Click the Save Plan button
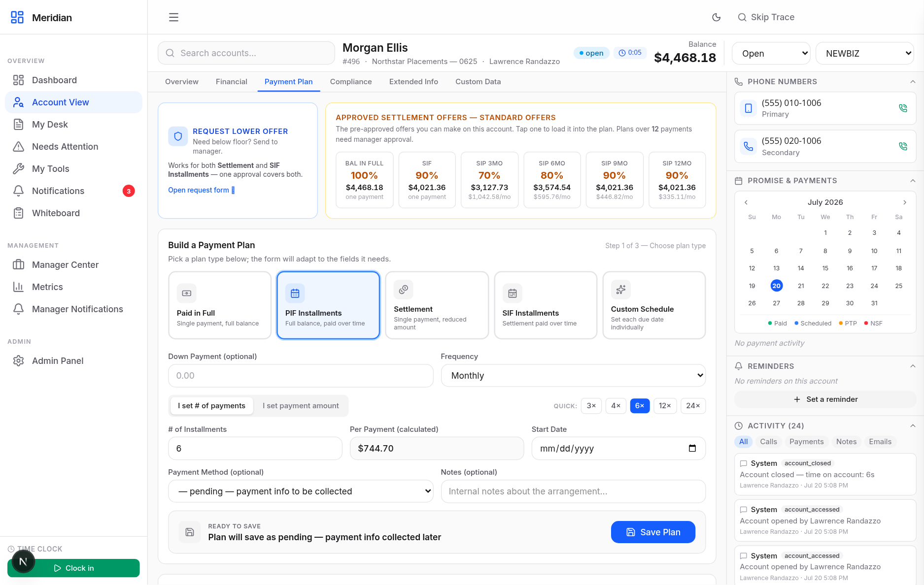Viewport: 924px width, 585px height. (653, 532)
